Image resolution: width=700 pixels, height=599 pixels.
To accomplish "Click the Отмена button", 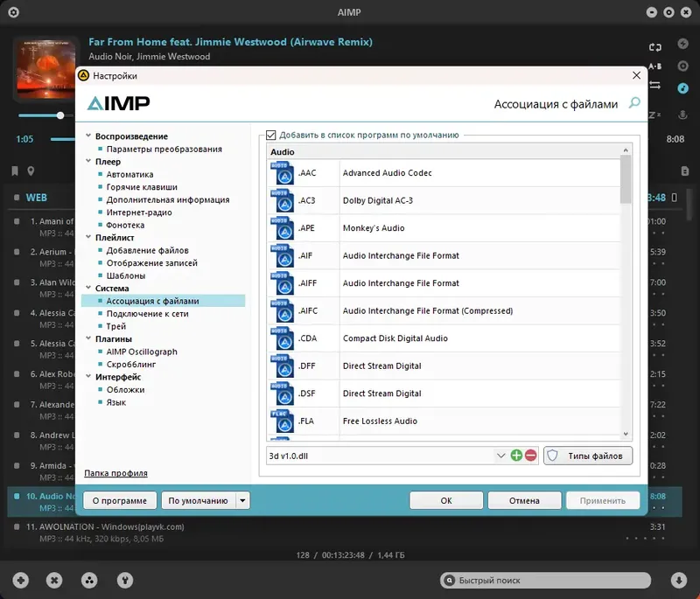I will point(524,500).
